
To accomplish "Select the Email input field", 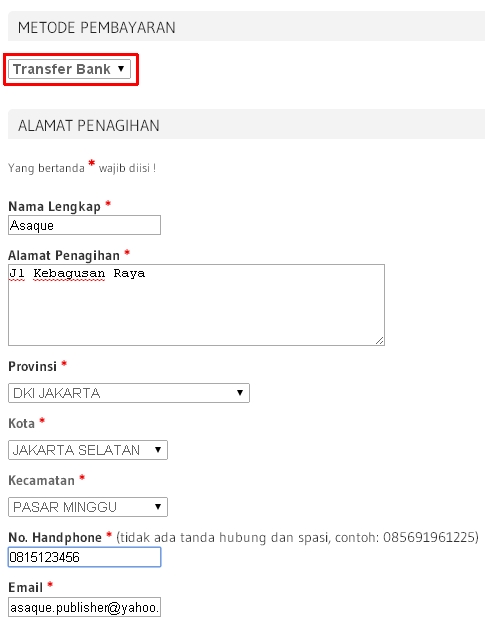I will pyautogui.click(x=84, y=607).
